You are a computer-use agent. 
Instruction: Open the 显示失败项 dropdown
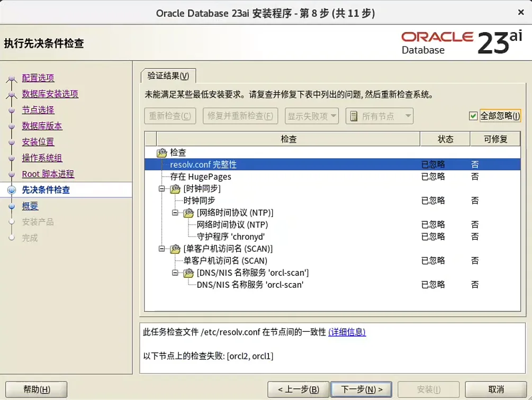(x=311, y=116)
